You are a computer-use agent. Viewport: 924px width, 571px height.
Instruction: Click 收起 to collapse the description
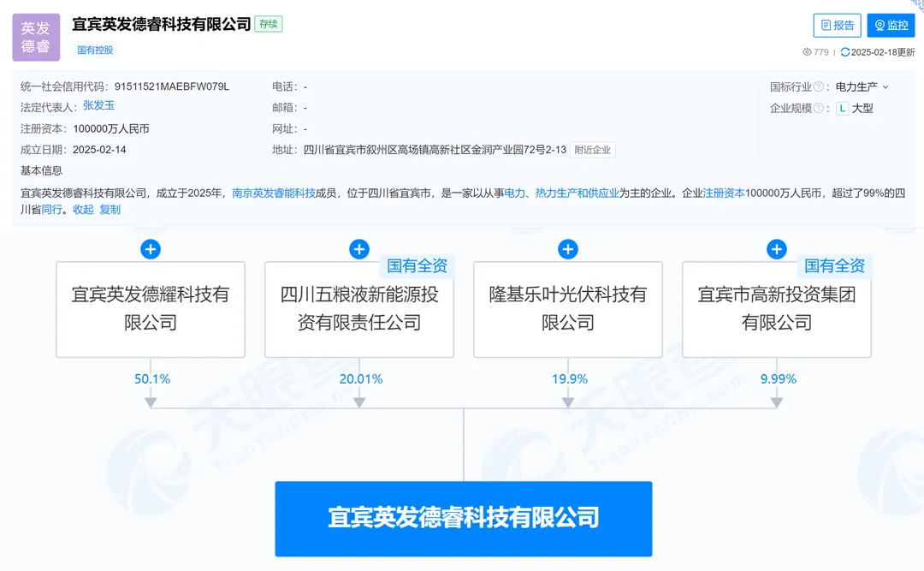[x=83, y=210]
